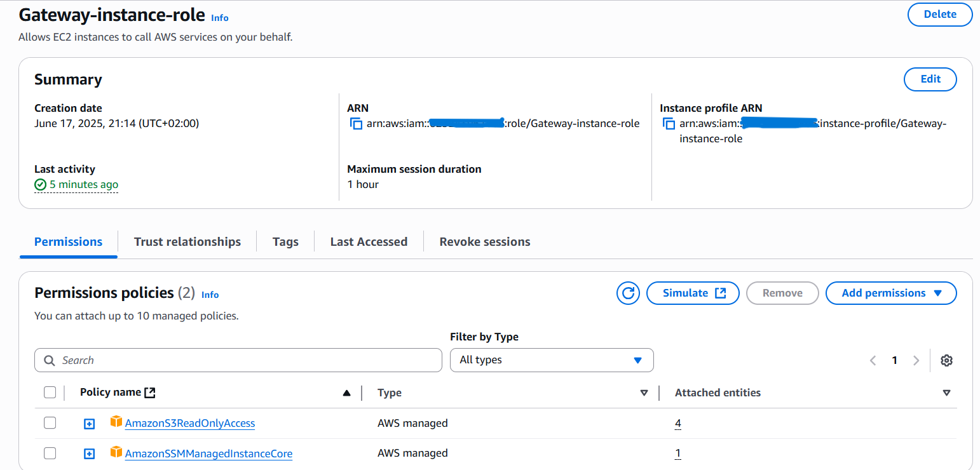Image resolution: width=980 pixels, height=470 pixels.
Task: Click the Maximum session duration 1 hour value
Action: (x=363, y=185)
